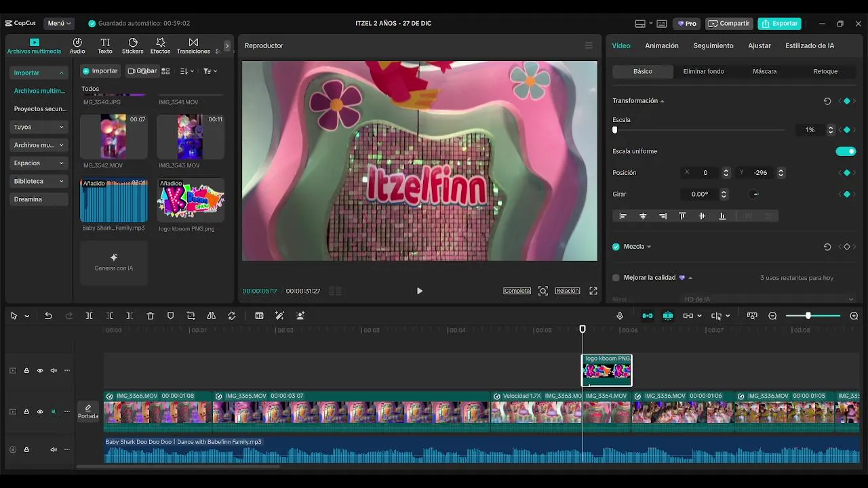868x488 pixels.
Task: Click the Portada cover button
Action: (x=88, y=412)
